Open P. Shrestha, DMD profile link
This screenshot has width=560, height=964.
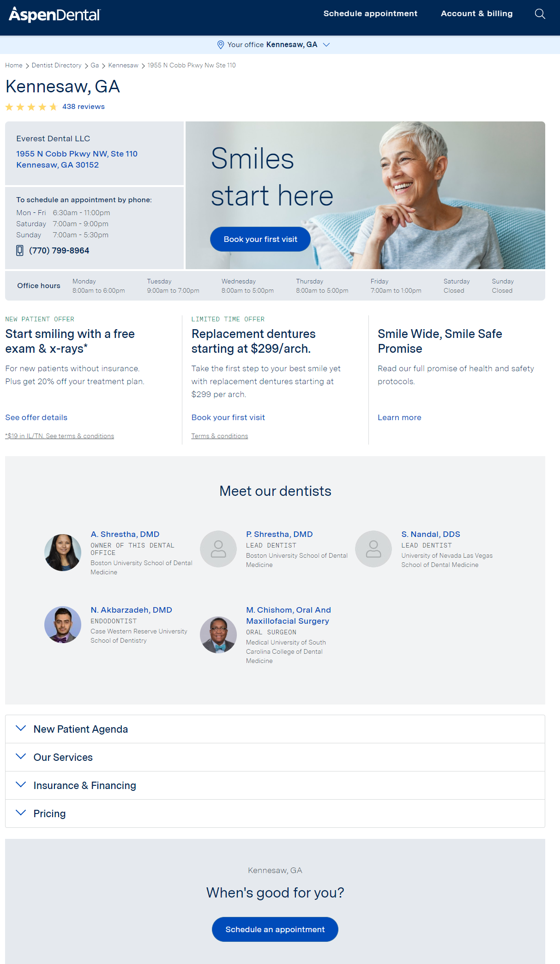pos(279,534)
